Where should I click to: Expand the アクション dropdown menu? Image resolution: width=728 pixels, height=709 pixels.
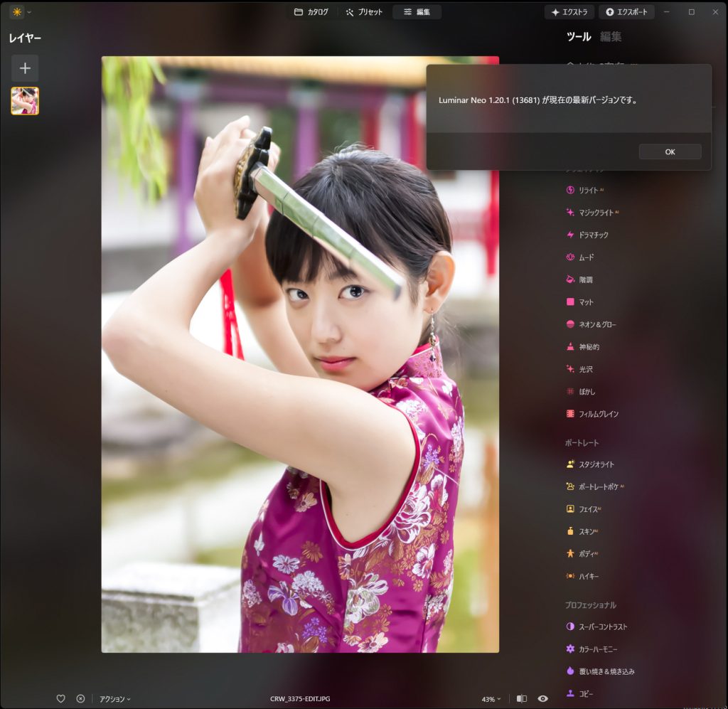pos(114,699)
